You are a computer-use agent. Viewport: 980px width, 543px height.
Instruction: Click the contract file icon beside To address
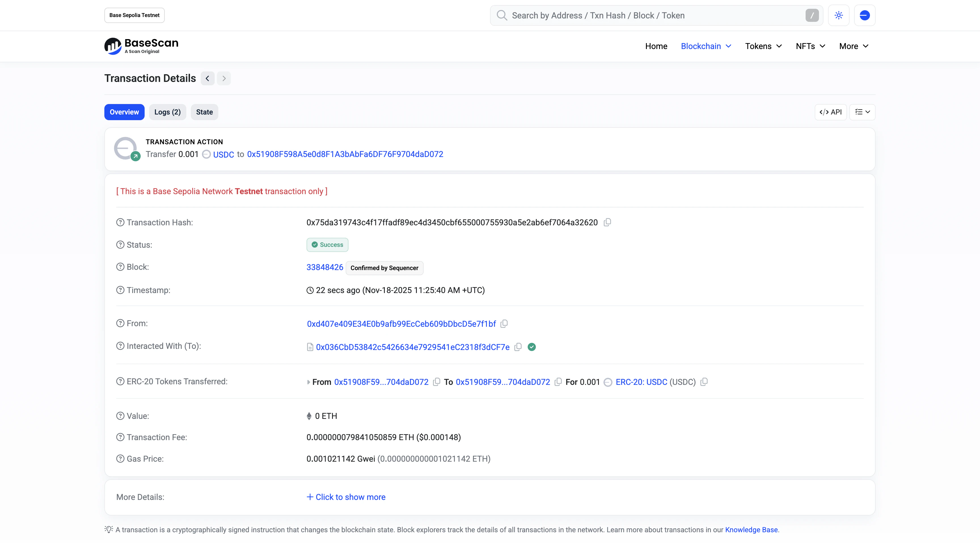click(x=310, y=347)
